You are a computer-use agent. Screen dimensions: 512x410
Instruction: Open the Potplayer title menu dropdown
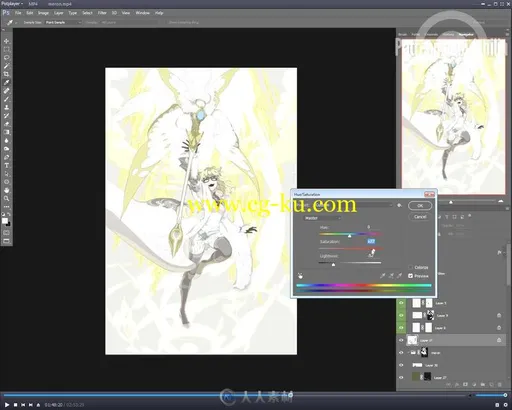[12, 4]
